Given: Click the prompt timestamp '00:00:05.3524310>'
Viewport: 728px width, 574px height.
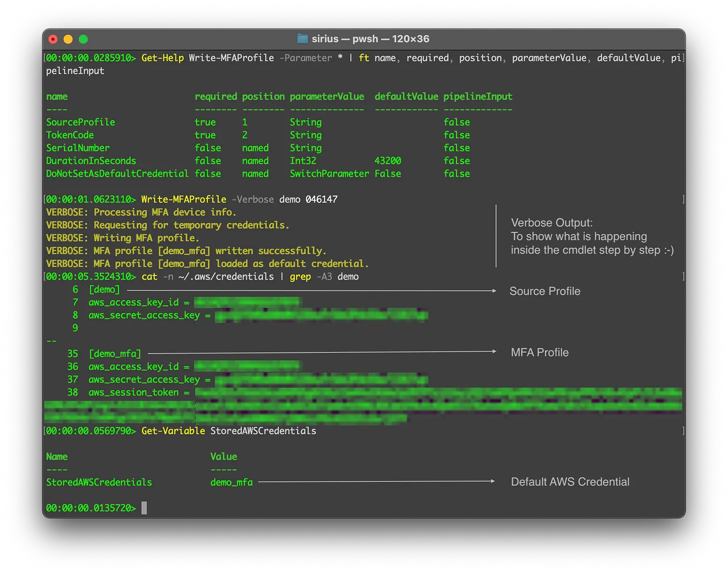Looking at the screenshot, I should click(x=91, y=277).
